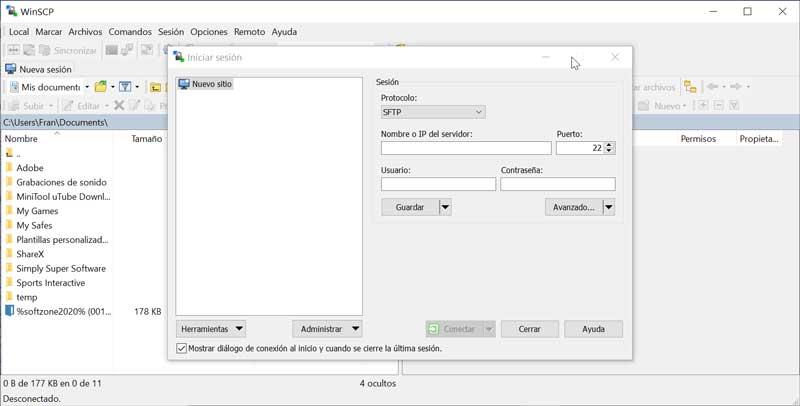Increase the port with the up stepper arrow

(x=609, y=145)
